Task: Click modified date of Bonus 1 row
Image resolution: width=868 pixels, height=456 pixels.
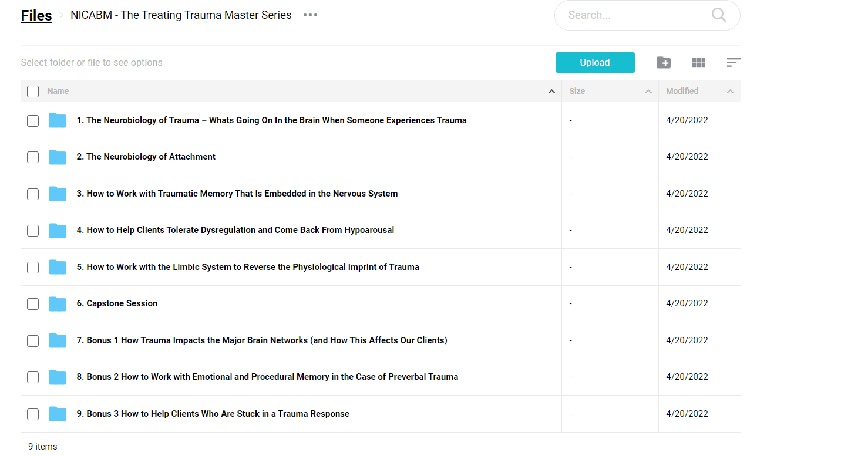Action: click(x=687, y=340)
